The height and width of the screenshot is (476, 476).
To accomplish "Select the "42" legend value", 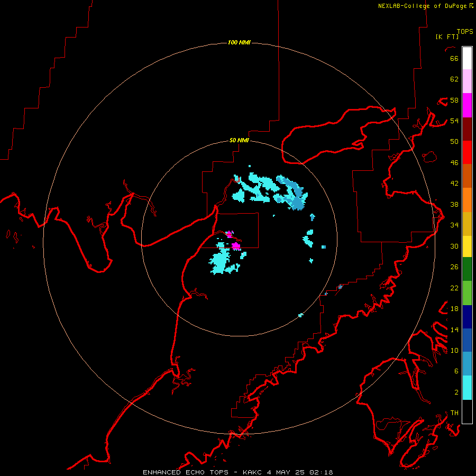I will click(454, 184).
